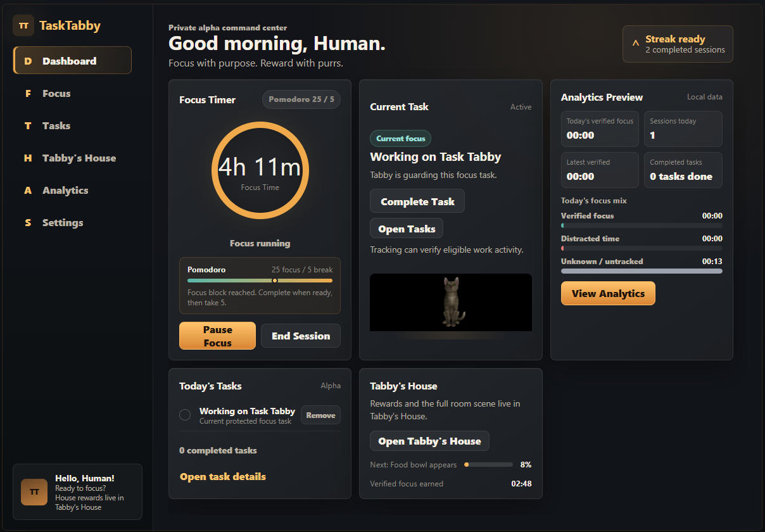Expand the Streak ready caret
This screenshot has height=532, width=765.
pyautogui.click(x=636, y=44)
